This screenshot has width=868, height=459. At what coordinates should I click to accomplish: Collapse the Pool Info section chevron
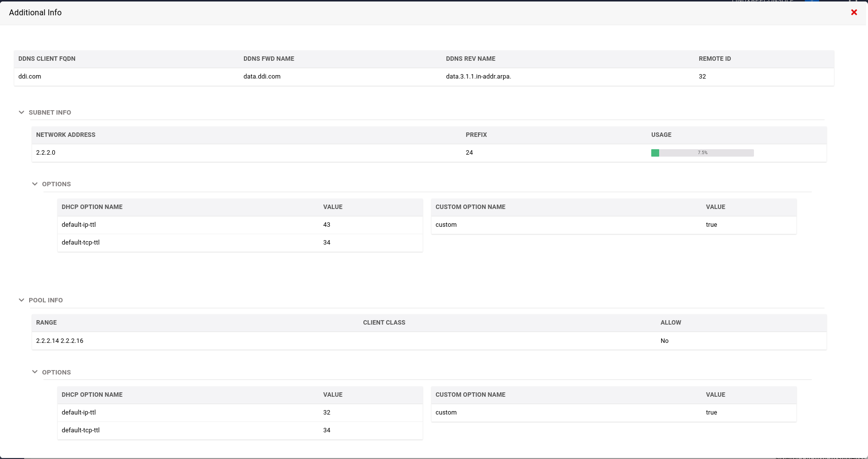click(x=21, y=300)
